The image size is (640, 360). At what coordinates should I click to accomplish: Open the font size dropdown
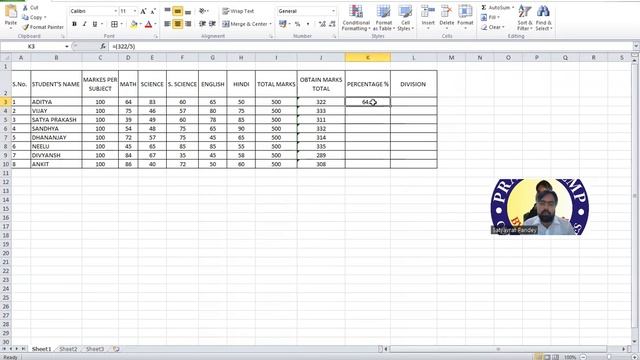coord(135,11)
